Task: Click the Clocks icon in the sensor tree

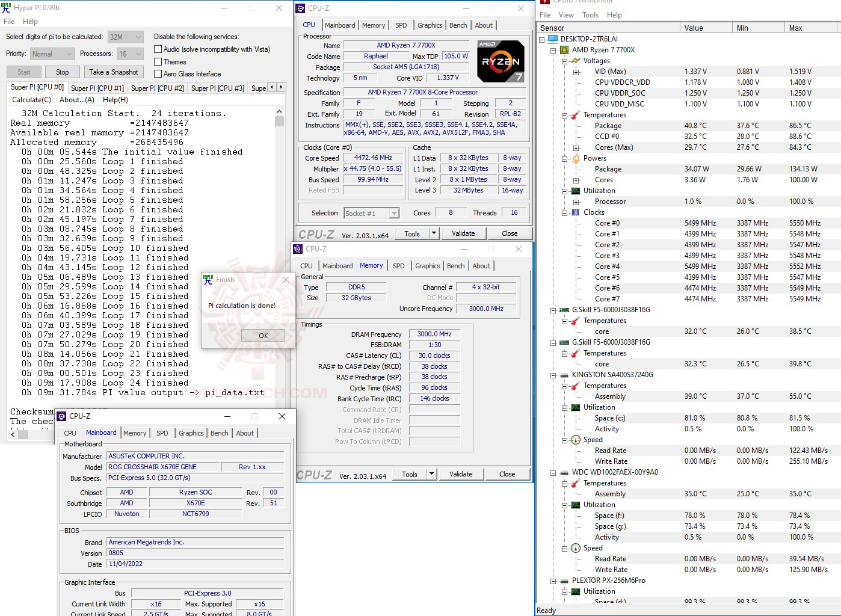Action: coord(576,212)
